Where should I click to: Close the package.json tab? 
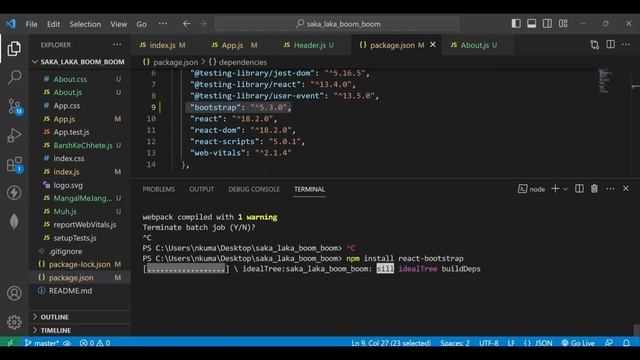[433, 44]
